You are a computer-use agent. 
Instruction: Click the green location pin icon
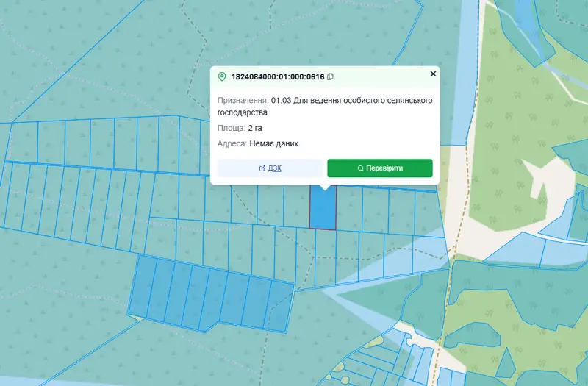[x=222, y=77]
